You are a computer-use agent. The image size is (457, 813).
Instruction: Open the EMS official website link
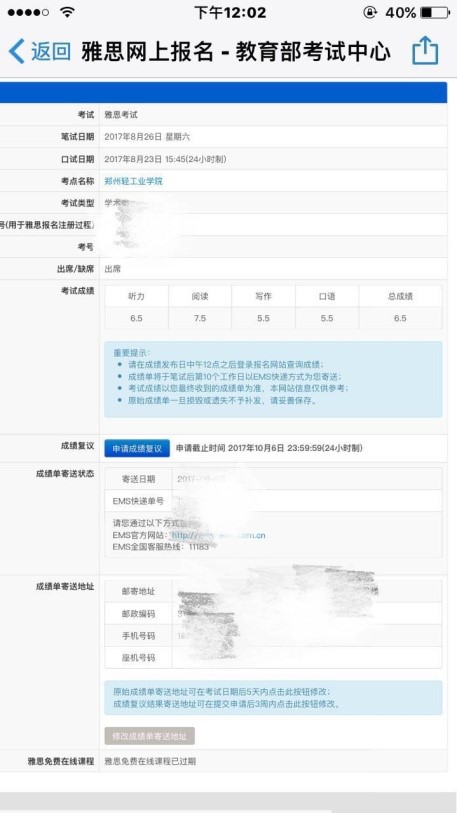click(218, 535)
